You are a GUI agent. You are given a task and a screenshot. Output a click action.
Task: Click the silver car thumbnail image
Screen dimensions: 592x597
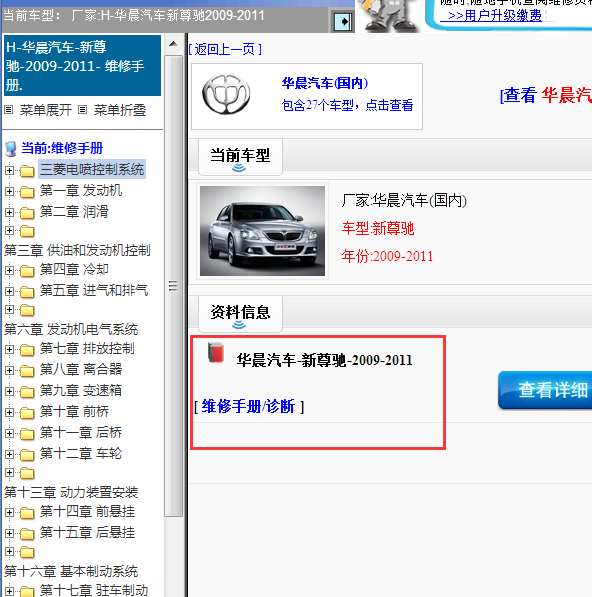(262, 231)
